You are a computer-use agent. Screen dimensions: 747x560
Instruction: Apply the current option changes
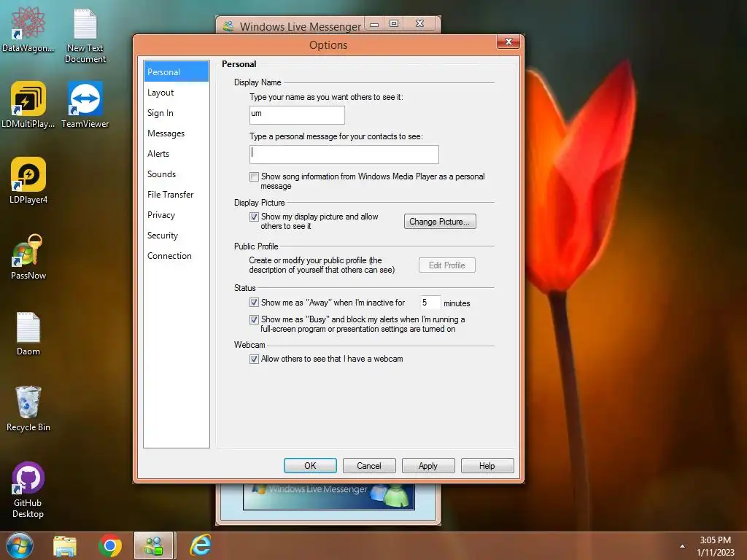[x=428, y=466]
